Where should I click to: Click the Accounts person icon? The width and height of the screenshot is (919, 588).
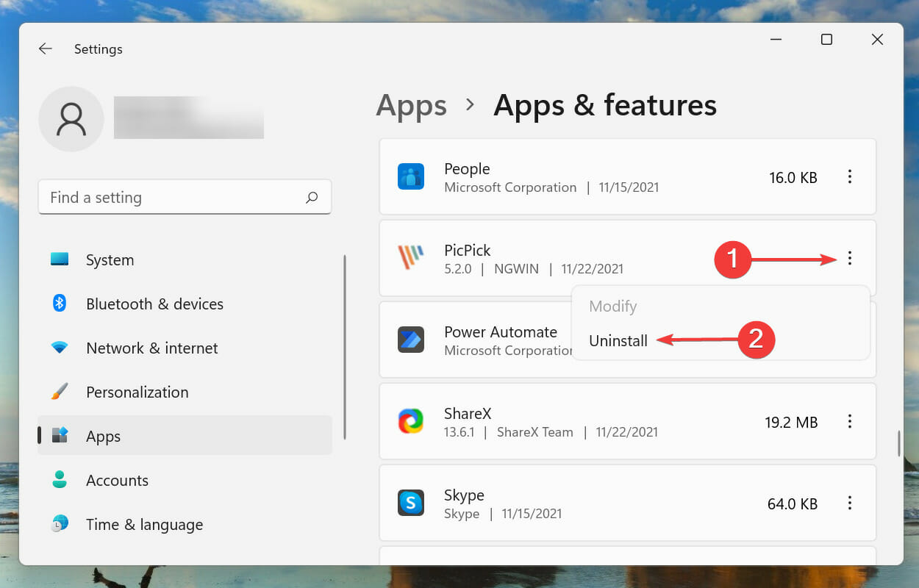coord(60,479)
